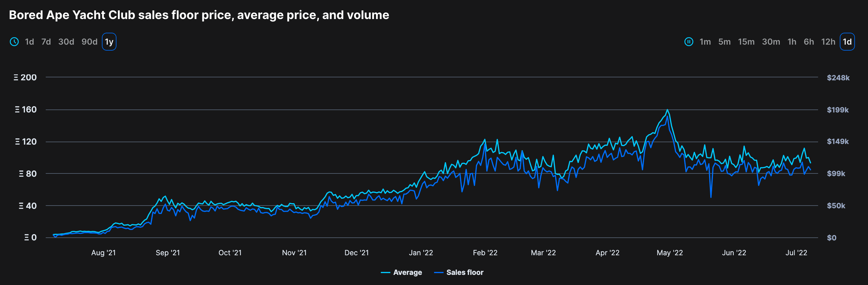Select the 90d time range
The image size is (868, 285).
click(x=89, y=42)
